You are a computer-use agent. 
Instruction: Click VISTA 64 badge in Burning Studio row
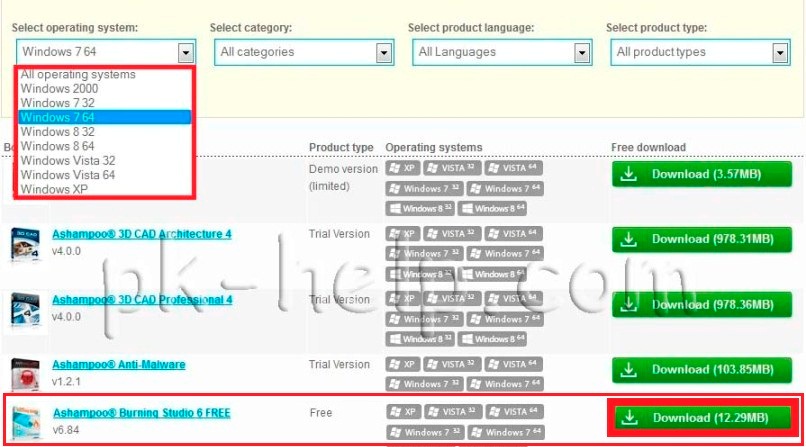(515, 412)
